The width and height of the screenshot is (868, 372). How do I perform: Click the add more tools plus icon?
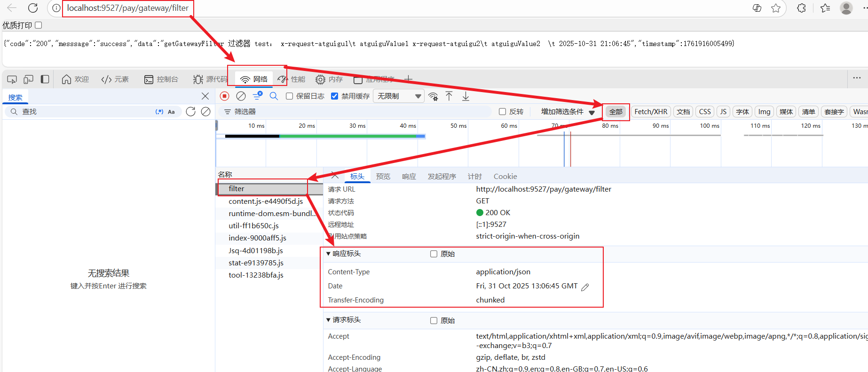pyautogui.click(x=408, y=79)
